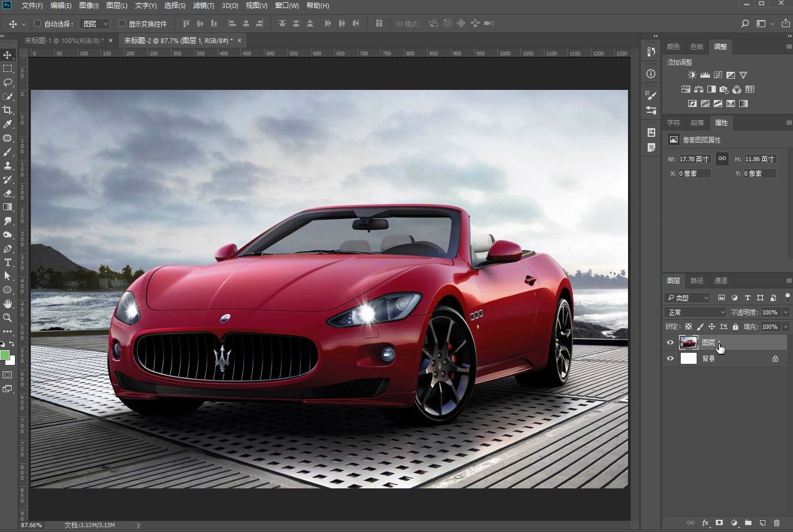
Task: Create a new layer group
Action: point(748,523)
